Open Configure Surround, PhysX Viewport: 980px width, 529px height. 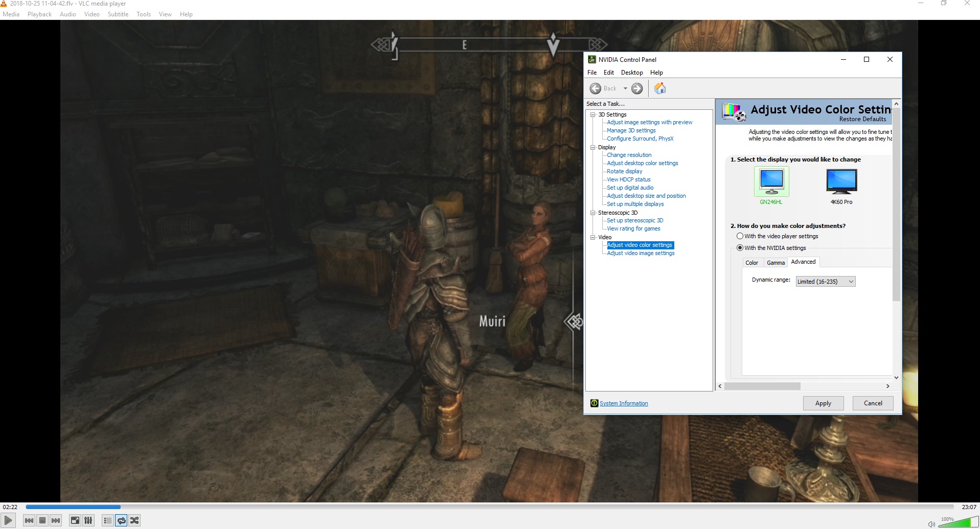click(640, 139)
